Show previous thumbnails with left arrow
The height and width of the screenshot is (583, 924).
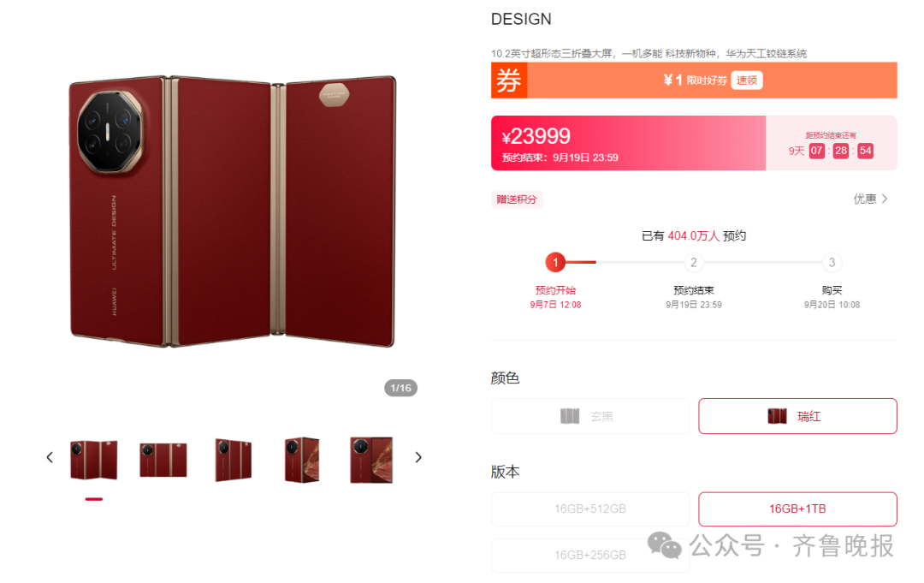[x=50, y=457]
